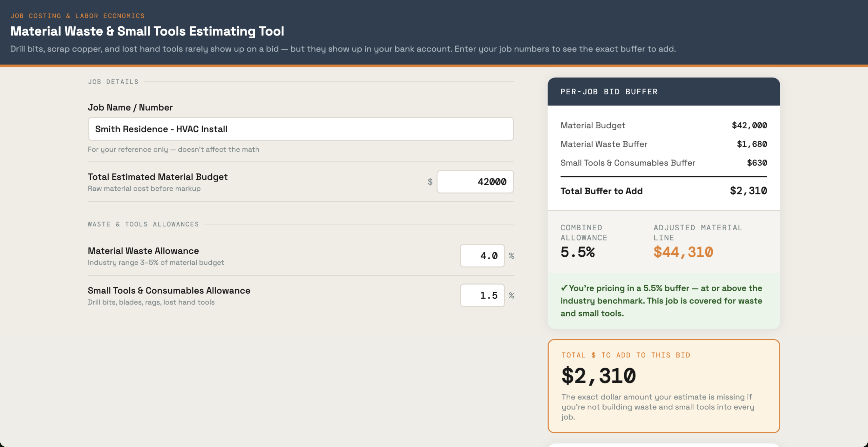The image size is (868, 447).
Task: Click the Job Name / Number input field
Action: pyautogui.click(x=301, y=129)
